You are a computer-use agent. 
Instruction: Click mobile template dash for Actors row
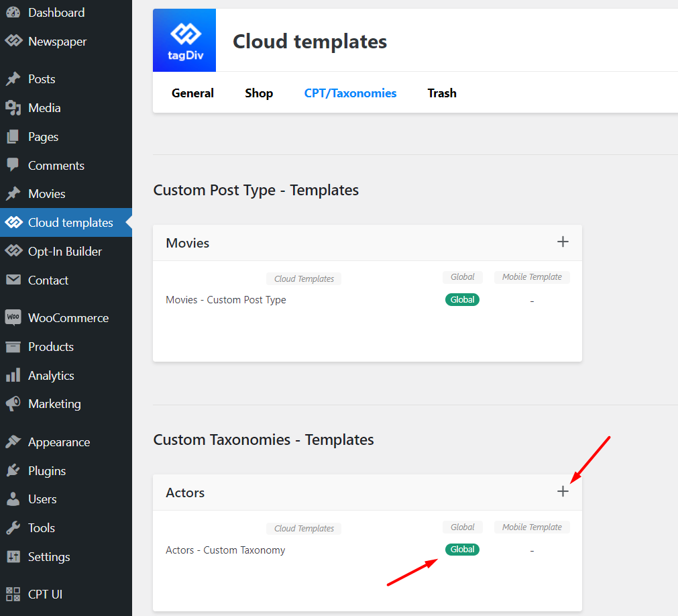click(x=532, y=551)
